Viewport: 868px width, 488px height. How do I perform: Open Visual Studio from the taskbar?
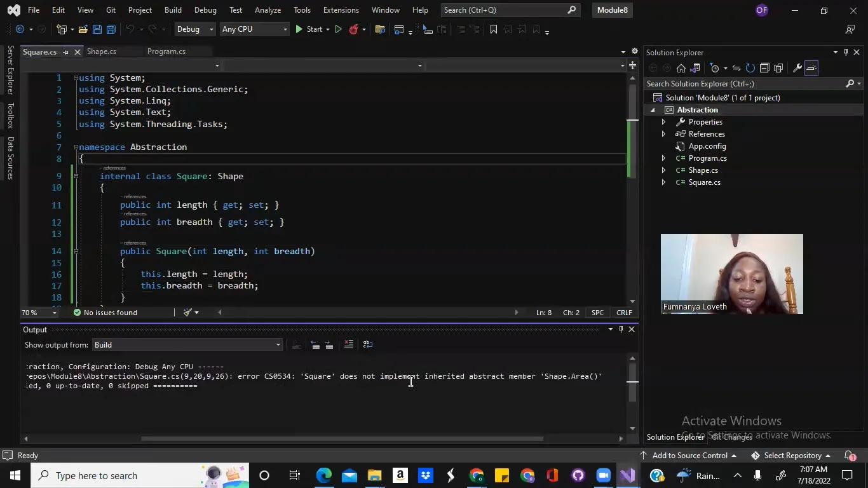(628, 475)
